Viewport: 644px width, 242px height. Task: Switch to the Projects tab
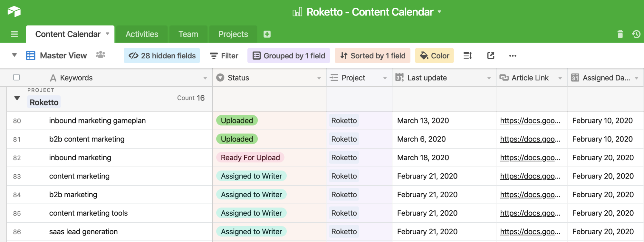tap(233, 34)
